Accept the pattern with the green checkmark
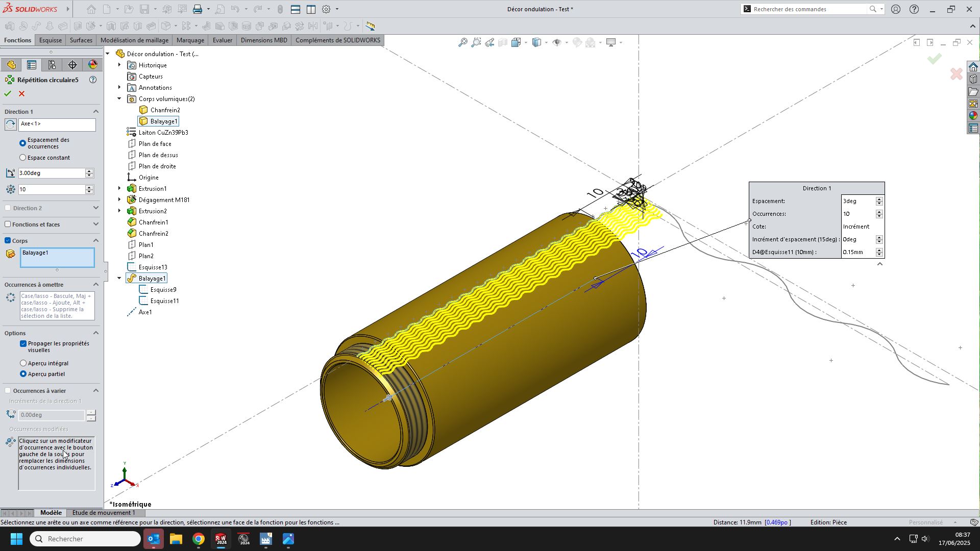980x551 pixels. pyautogui.click(x=8, y=94)
